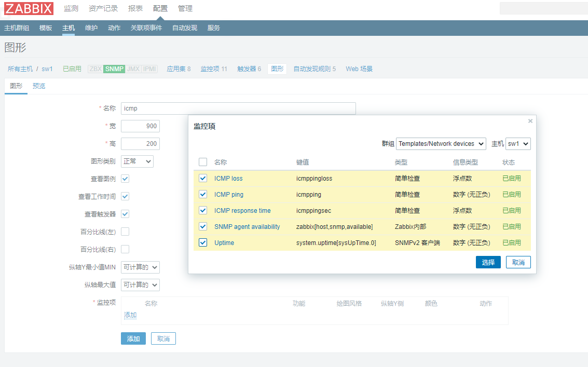The height and width of the screenshot is (367, 588).
Task: Uncheck SNMP agent availability checkbox
Action: coord(203,227)
